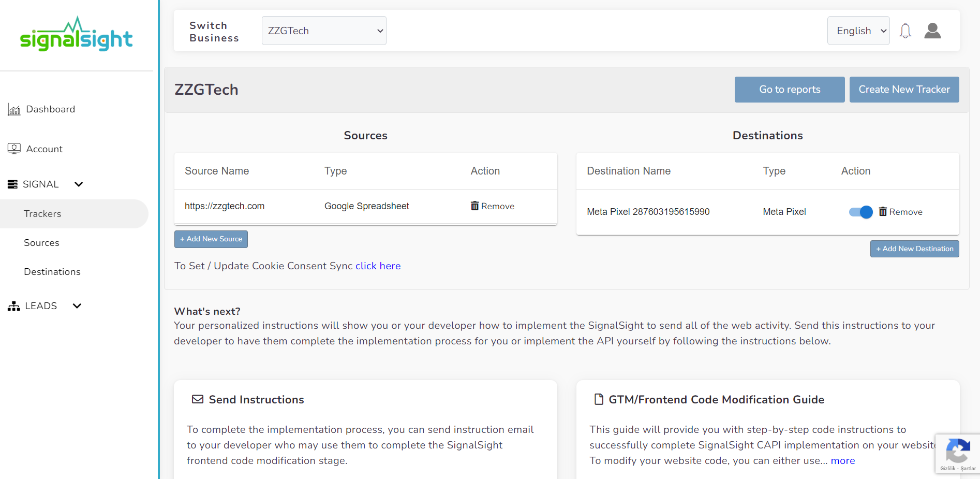
Task: Expand the LEADS menu chevron
Action: point(77,306)
